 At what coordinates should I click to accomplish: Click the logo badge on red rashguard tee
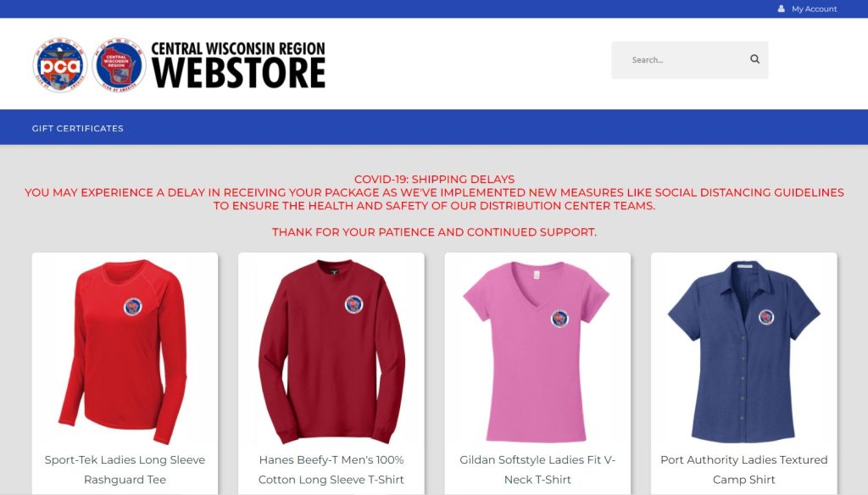tap(133, 306)
